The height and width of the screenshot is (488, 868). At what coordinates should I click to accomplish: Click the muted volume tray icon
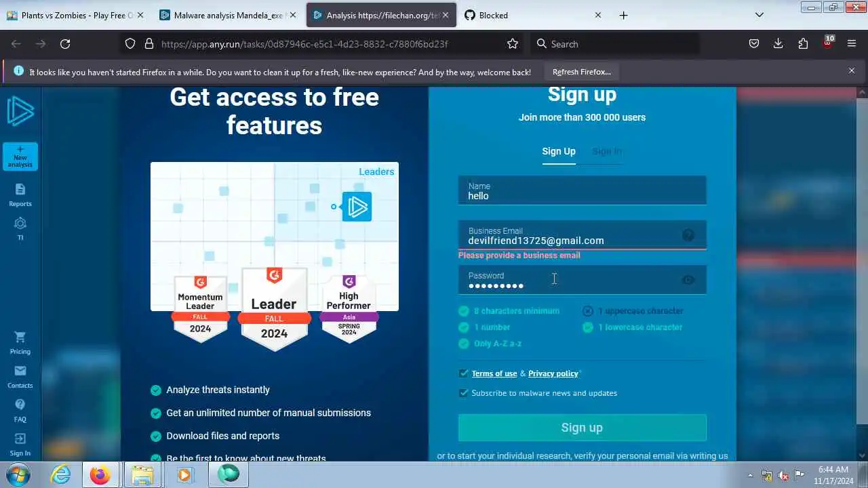coord(783,475)
